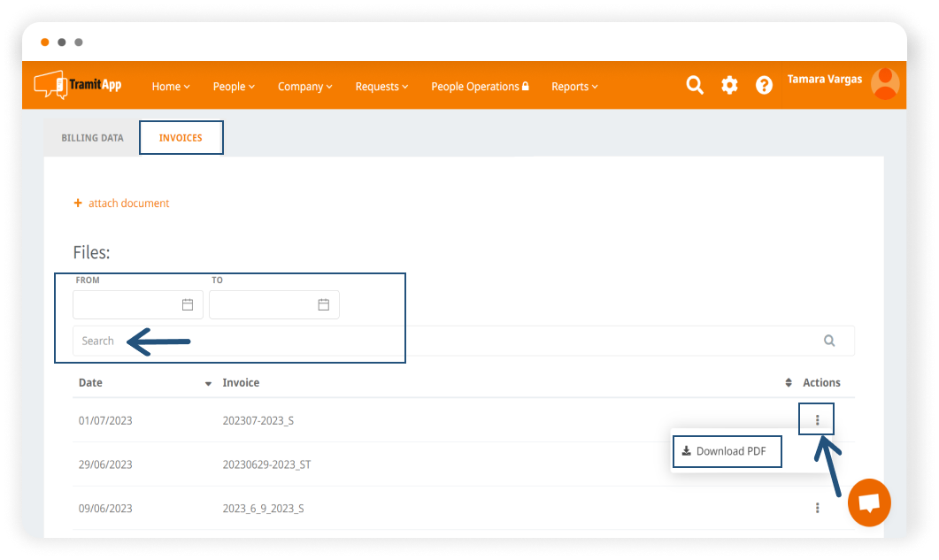Expand the Home menu

[x=171, y=87]
